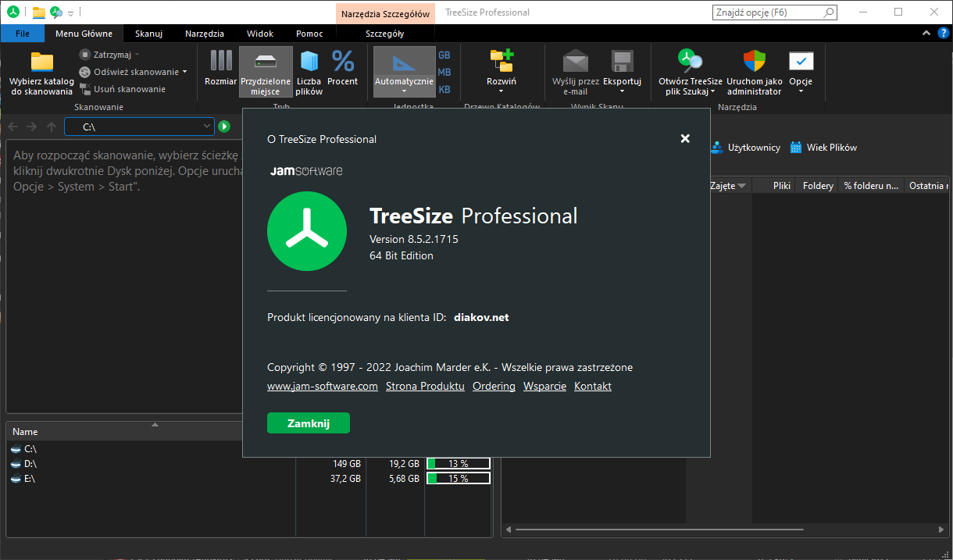
Task: Click the Opcje checkbox window icon
Action: pyautogui.click(x=801, y=61)
